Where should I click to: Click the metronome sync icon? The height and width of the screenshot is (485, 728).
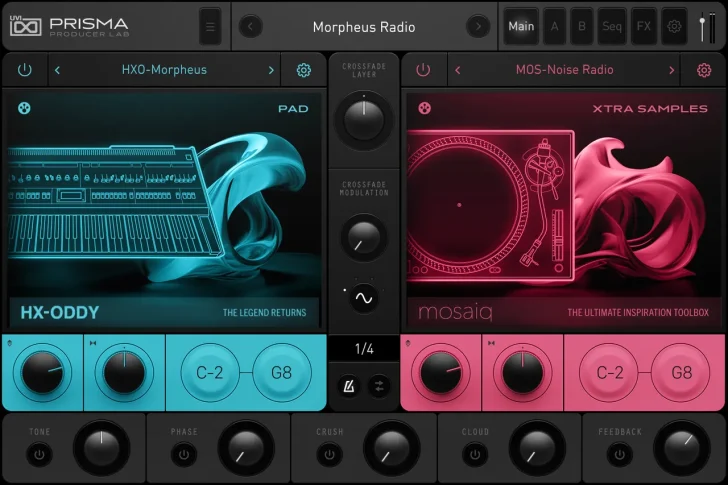[350, 385]
